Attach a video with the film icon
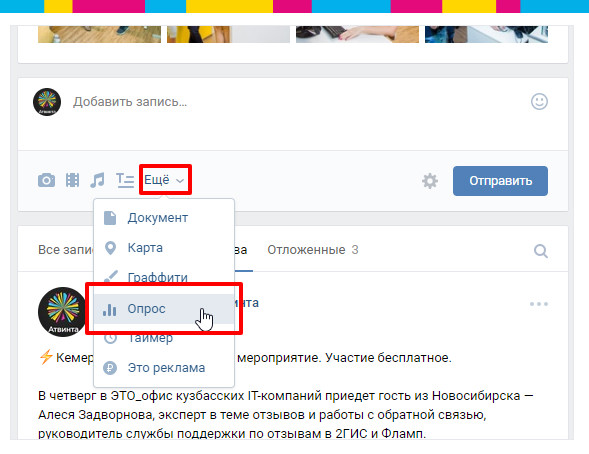 pyautogui.click(x=72, y=180)
